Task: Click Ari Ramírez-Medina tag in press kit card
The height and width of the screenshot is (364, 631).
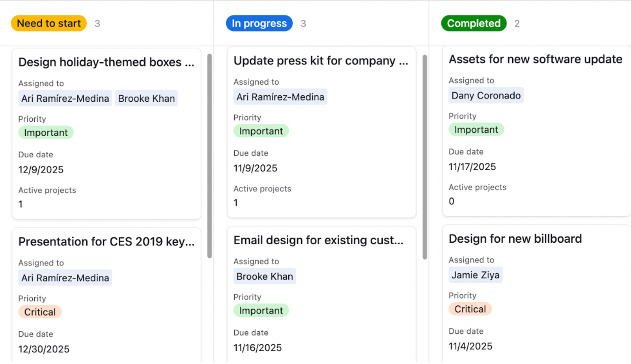Action: tap(280, 97)
